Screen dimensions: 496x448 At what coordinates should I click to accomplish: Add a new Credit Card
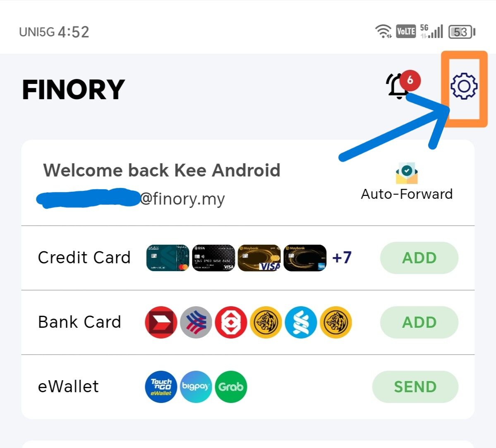(419, 258)
